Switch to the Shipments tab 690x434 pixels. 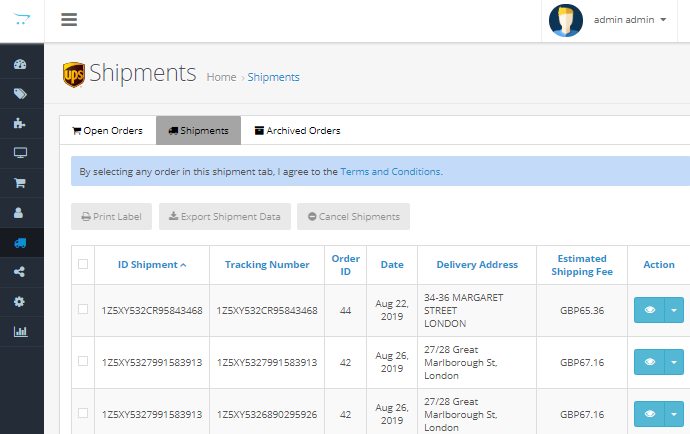[x=198, y=131]
